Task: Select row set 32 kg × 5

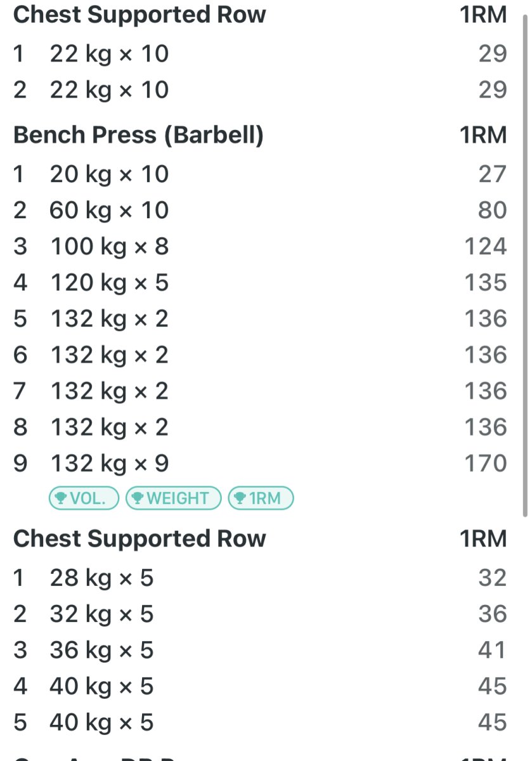Action: (x=101, y=614)
